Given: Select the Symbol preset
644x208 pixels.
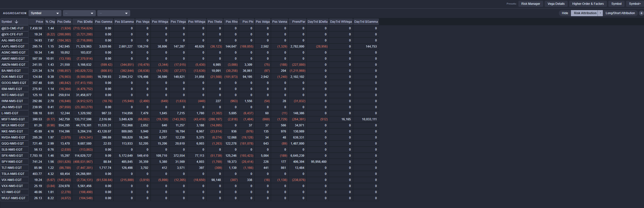Looking at the screenshot, I should (616, 4).
